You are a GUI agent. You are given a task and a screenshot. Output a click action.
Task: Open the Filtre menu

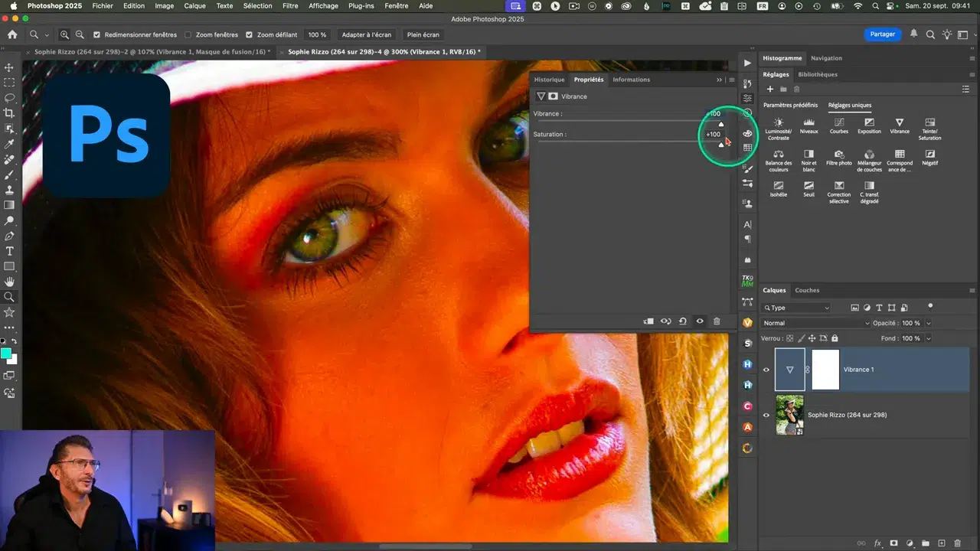tap(290, 5)
